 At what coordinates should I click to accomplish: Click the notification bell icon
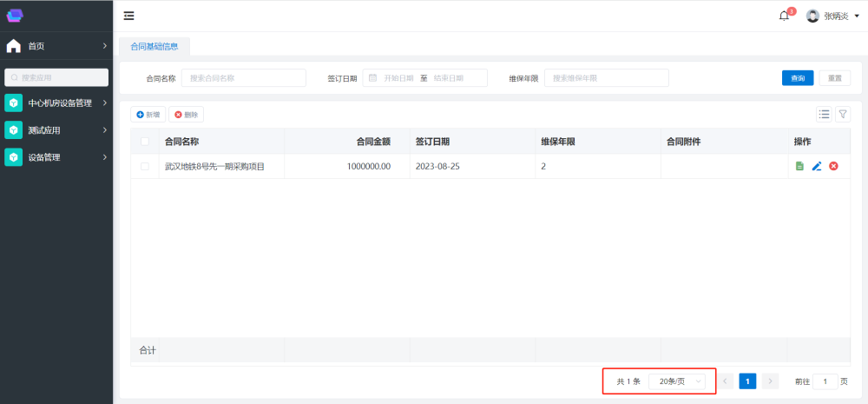784,16
